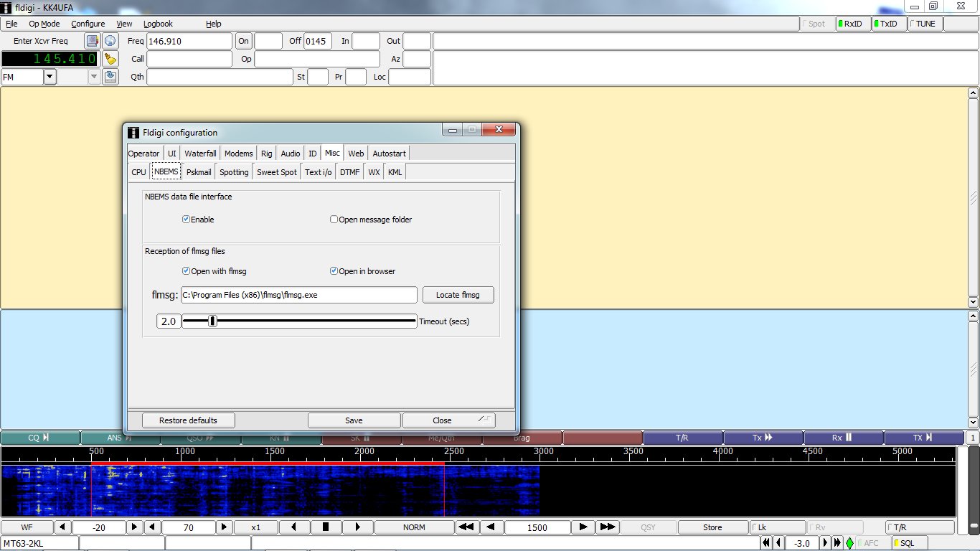Click the Call input field
980x551 pixels.
189,59
